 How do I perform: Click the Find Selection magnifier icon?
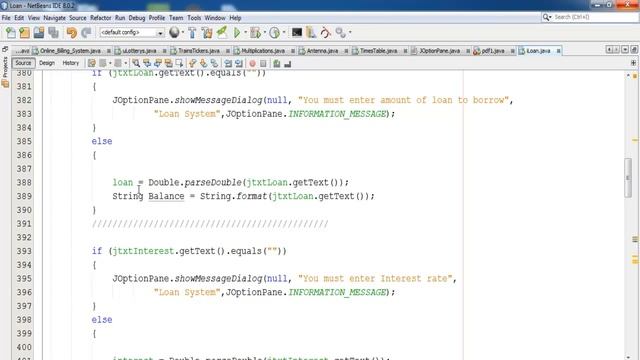click(x=136, y=63)
